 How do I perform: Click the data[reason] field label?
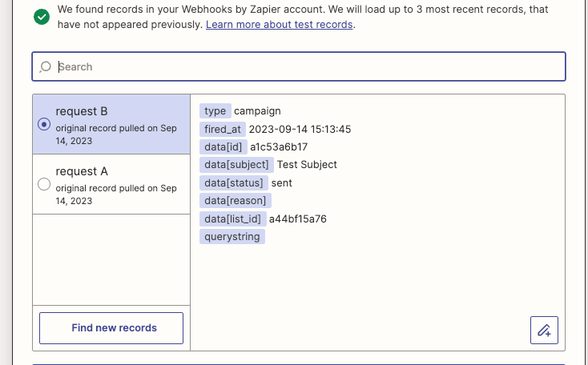click(236, 200)
